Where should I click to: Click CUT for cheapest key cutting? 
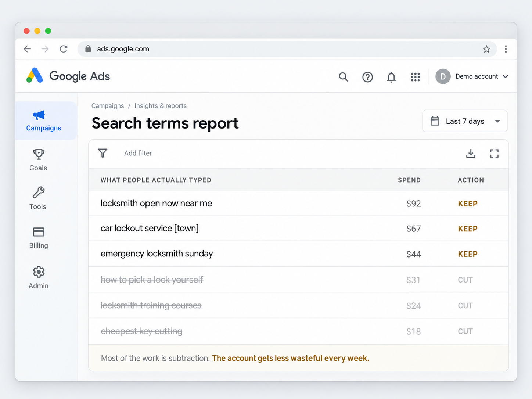point(465,331)
